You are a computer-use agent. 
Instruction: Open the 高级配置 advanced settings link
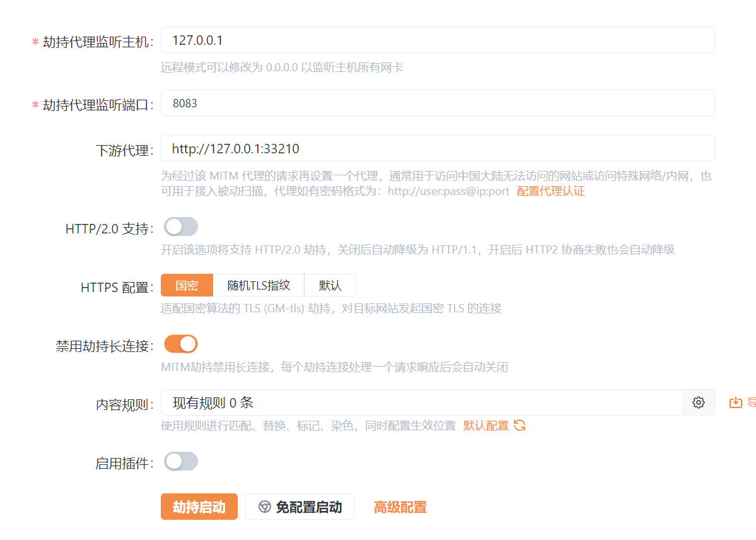[x=400, y=507]
